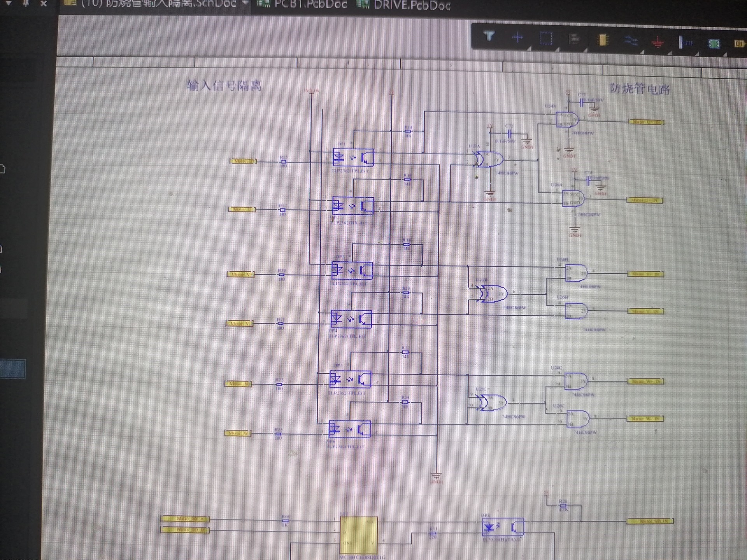The width and height of the screenshot is (747, 560).
Task: Pick the red GND power port tool
Action: (x=658, y=42)
